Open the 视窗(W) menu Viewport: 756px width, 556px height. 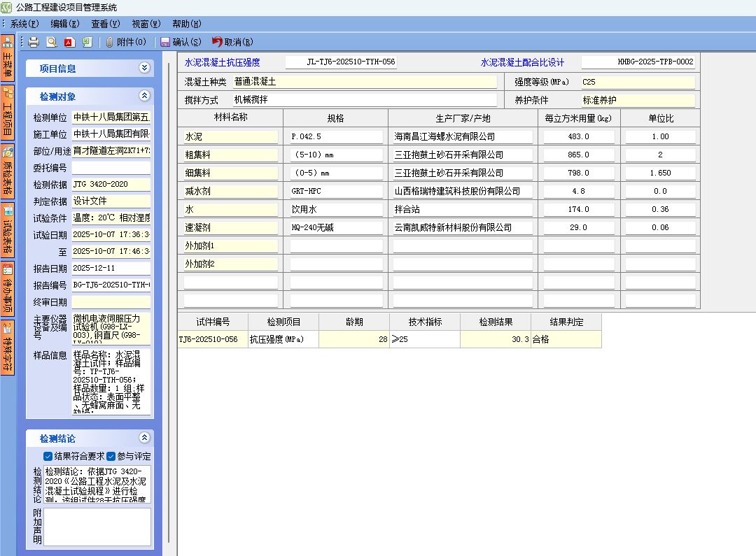pos(146,24)
